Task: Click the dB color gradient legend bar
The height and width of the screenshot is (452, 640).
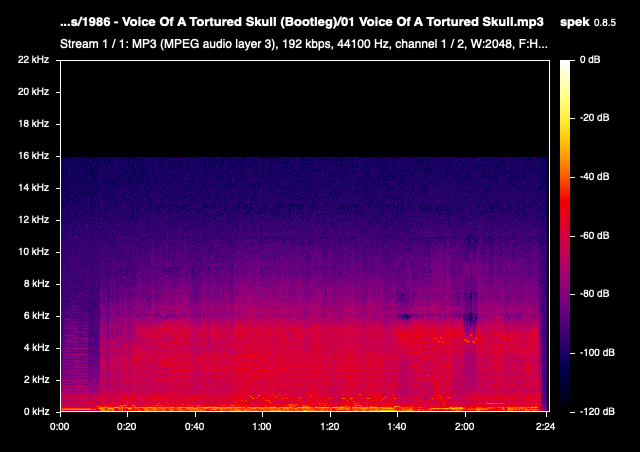Action: click(565, 236)
